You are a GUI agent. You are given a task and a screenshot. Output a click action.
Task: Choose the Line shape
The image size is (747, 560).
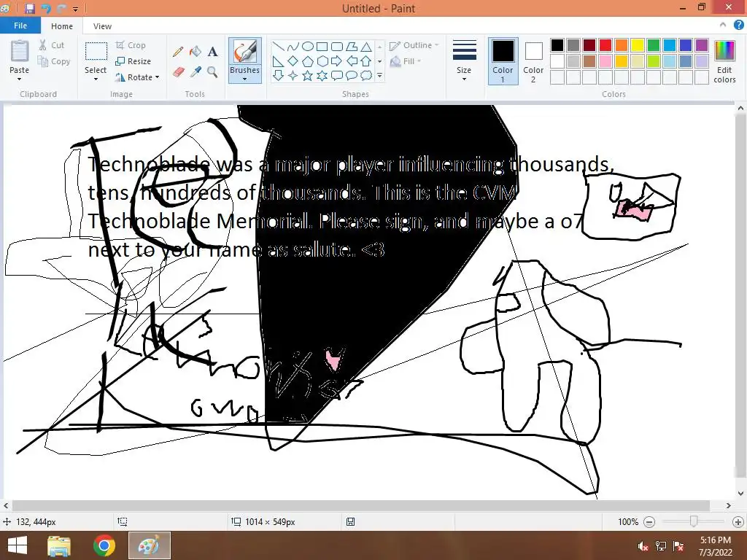point(278,46)
